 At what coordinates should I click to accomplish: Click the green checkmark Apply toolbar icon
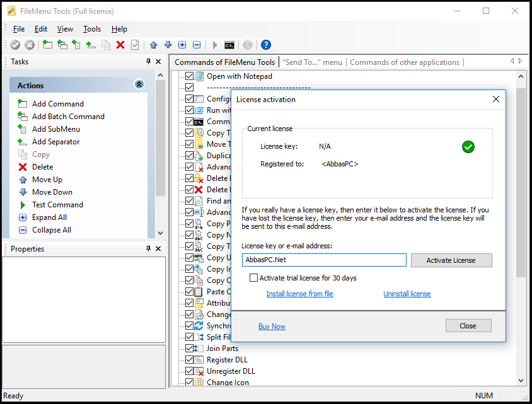click(15, 45)
